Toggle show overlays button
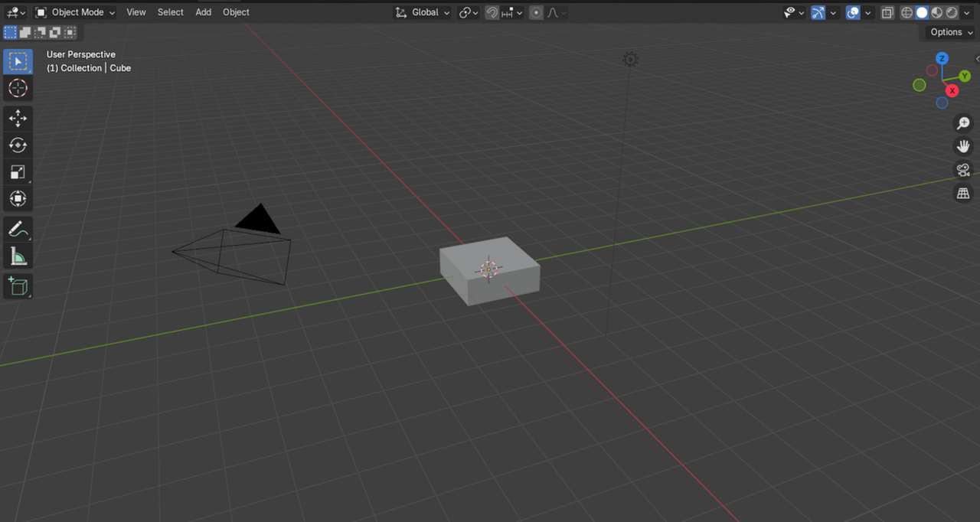Image resolution: width=980 pixels, height=522 pixels. (x=853, y=12)
